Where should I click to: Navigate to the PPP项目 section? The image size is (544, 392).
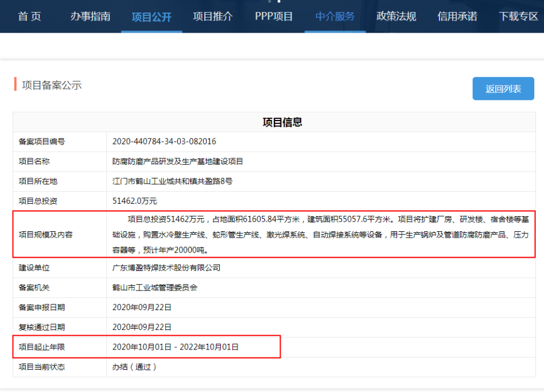coord(273,17)
